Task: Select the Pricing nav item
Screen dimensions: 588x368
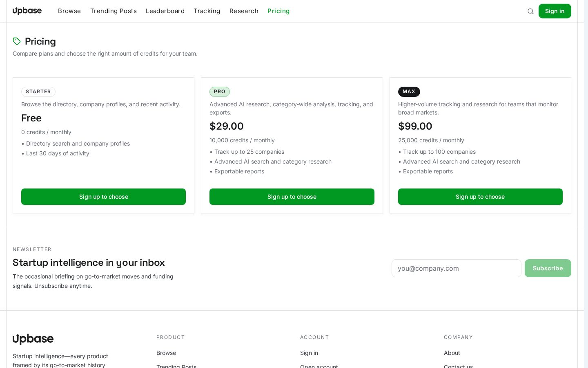Action: [x=278, y=11]
